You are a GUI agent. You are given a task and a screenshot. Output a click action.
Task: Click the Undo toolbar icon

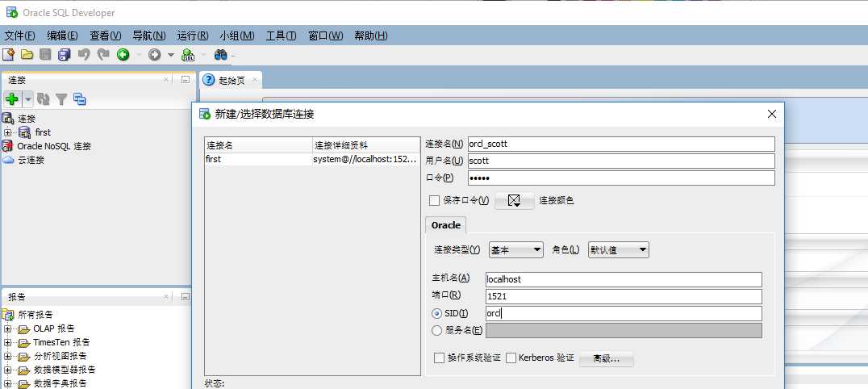(84, 54)
